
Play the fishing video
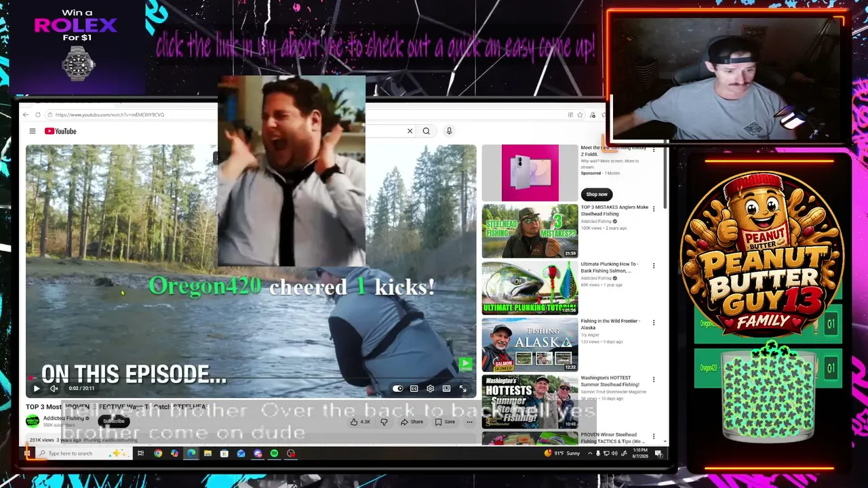click(37, 388)
